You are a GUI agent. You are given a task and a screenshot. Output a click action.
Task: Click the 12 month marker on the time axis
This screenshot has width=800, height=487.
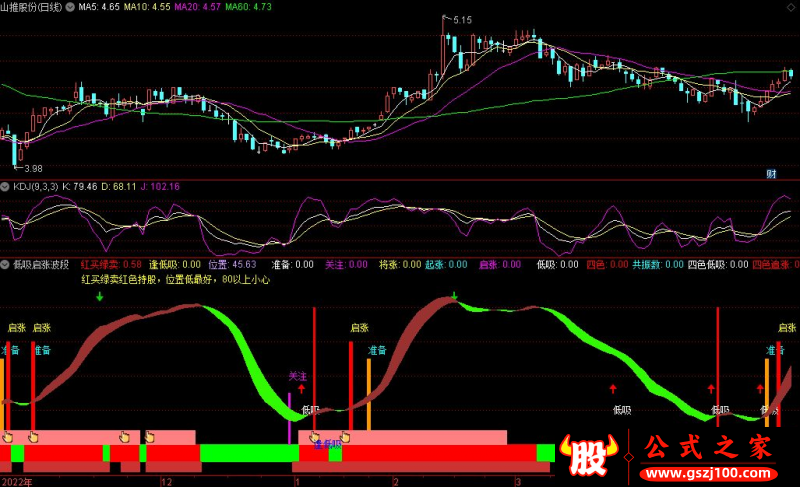click(166, 482)
